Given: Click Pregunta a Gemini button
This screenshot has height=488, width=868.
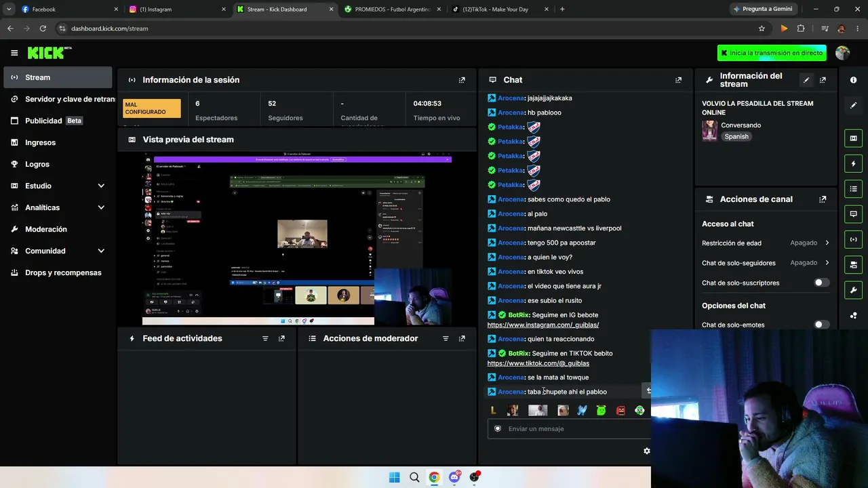Looking at the screenshot, I should (x=762, y=9).
